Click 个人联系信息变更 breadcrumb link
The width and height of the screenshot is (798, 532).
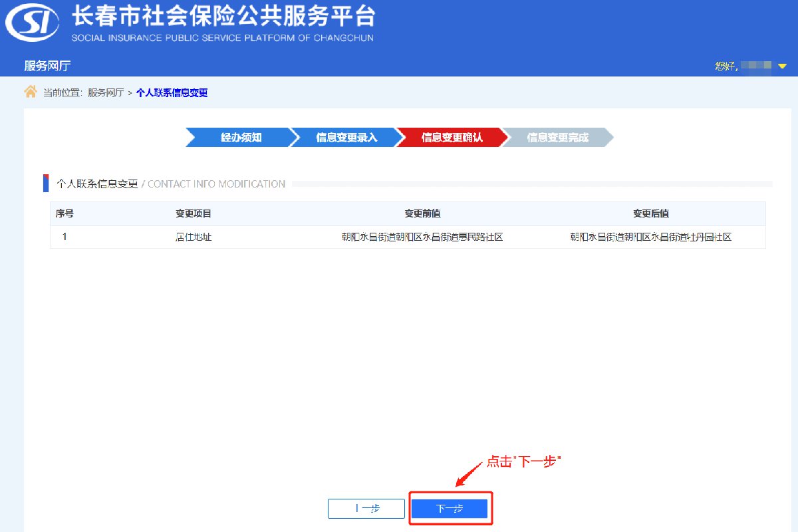click(x=172, y=93)
